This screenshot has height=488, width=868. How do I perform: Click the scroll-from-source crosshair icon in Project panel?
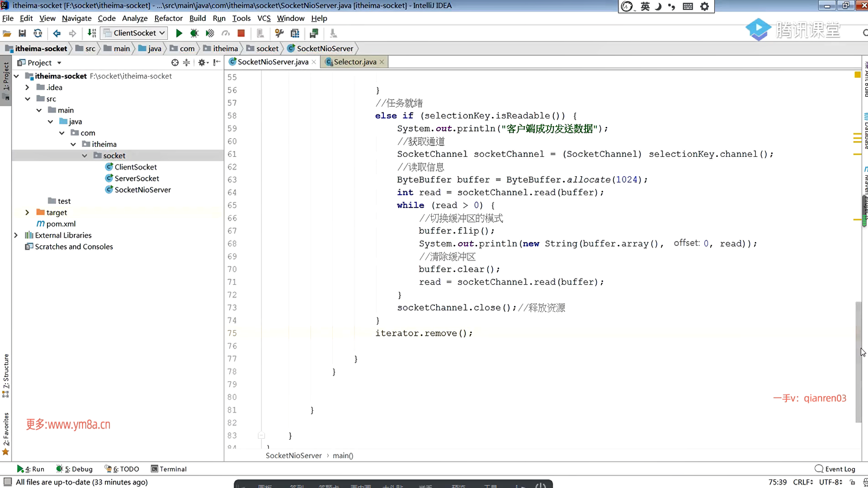(175, 62)
